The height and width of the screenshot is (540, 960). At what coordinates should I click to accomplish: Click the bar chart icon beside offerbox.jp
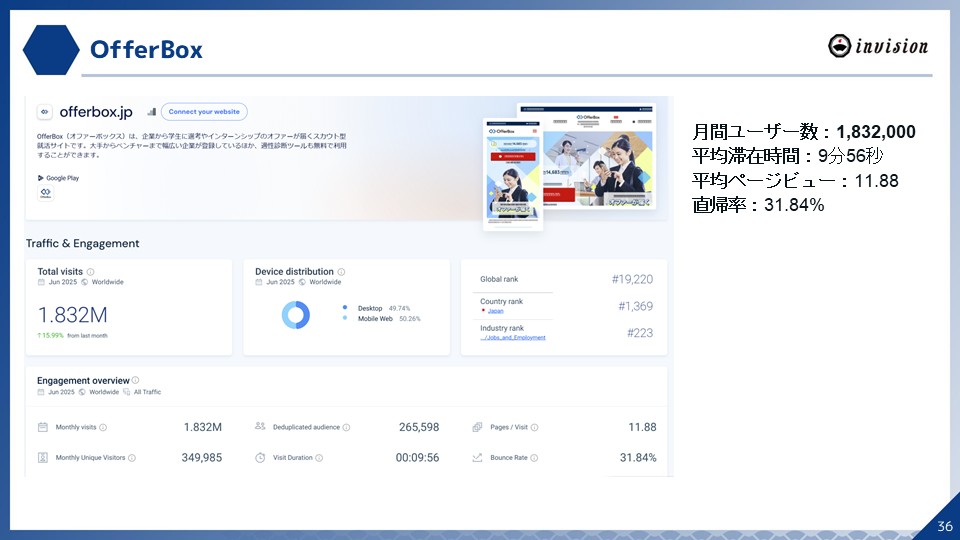pyautogui.click(x=151, y=111)
